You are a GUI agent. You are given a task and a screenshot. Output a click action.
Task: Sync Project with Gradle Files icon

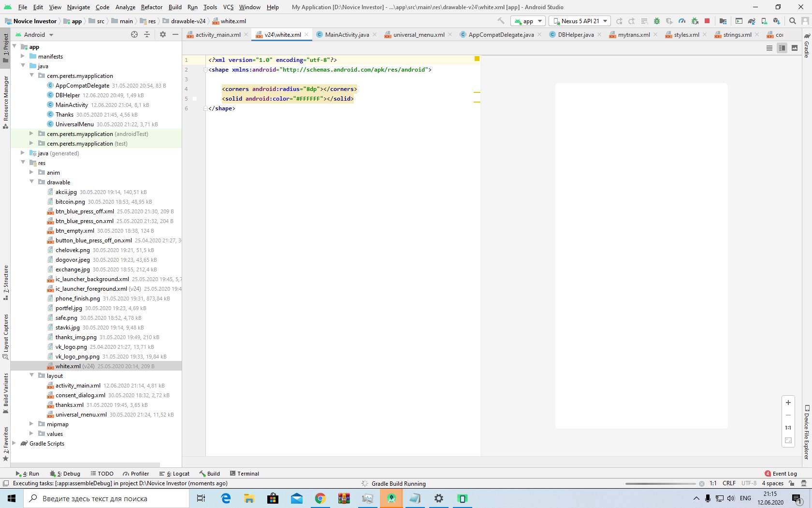pos(752,21)
